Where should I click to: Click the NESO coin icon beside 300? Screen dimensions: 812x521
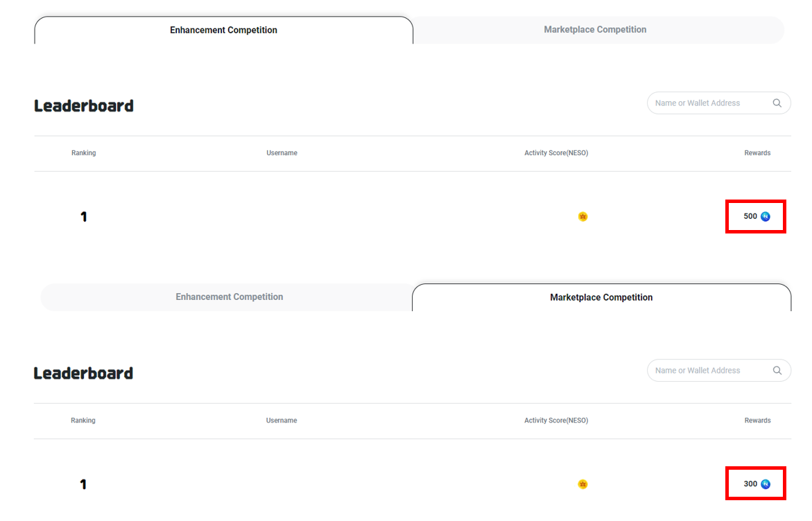tap(766, 484)
